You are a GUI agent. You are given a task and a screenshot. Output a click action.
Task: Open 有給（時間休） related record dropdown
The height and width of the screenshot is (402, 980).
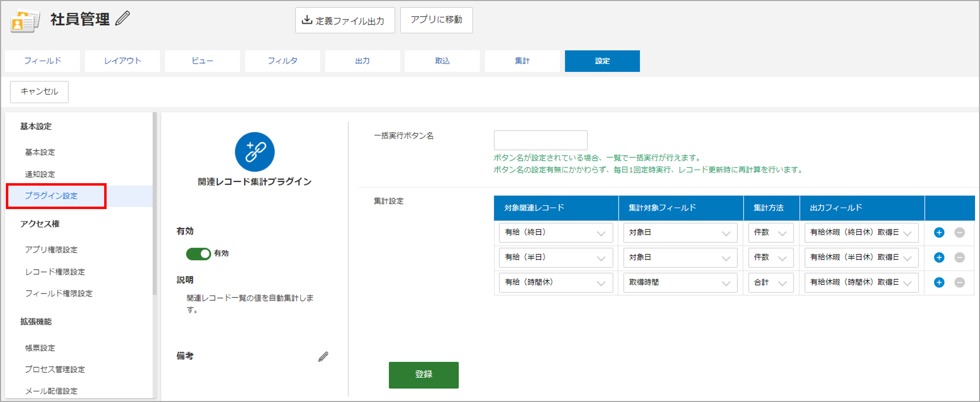[x=556, y=282]
